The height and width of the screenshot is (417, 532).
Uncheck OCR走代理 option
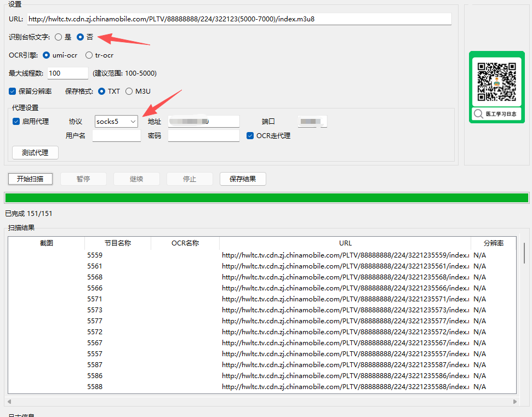tap(250, 136)
